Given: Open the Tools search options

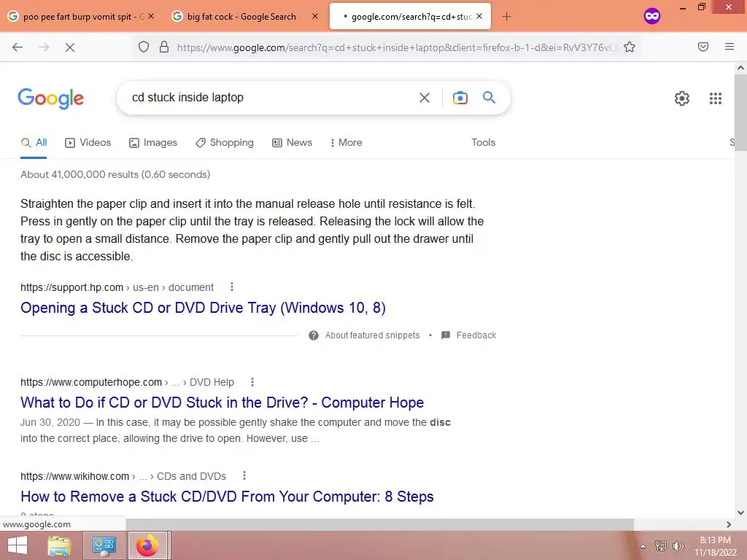Looking at the screenshot, I should point(483,142).
